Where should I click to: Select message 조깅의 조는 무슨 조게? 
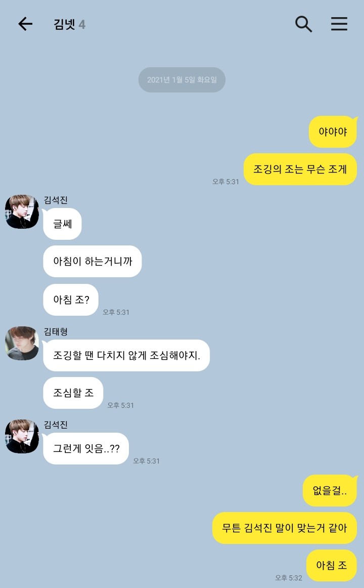point(300,169)
